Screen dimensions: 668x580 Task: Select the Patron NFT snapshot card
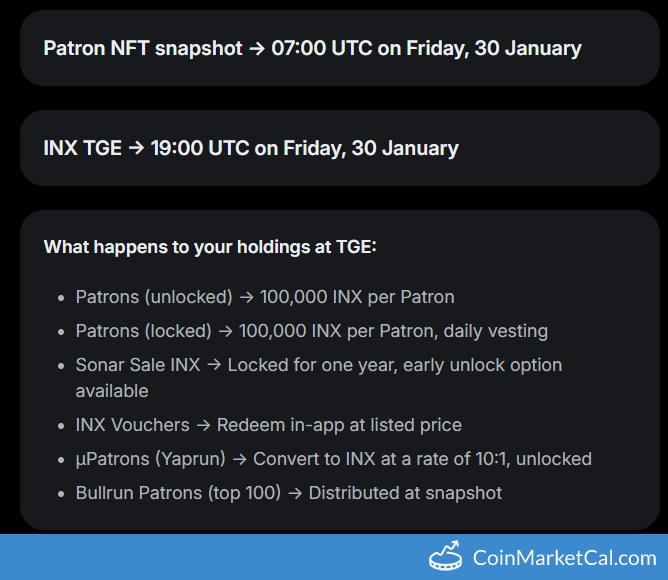(340, 48)
